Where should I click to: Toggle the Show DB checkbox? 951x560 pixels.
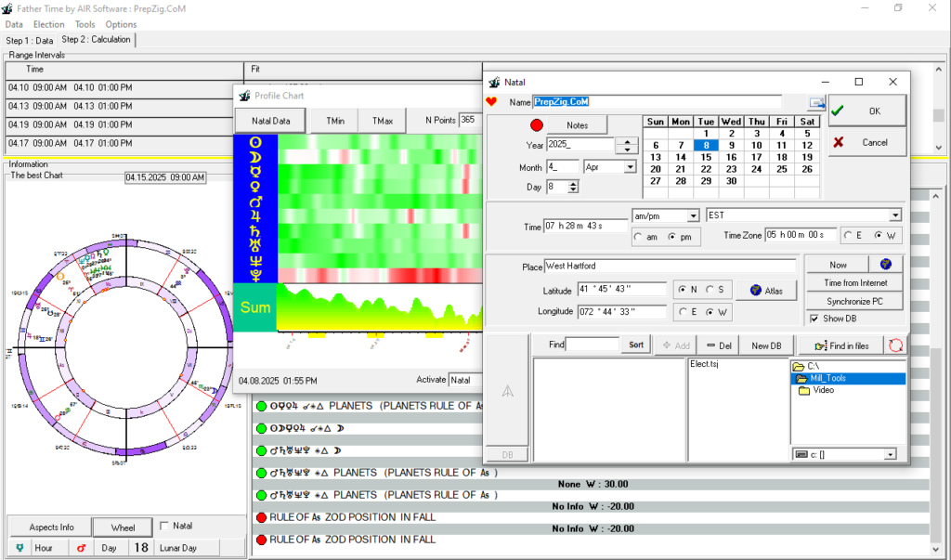[x=814, y=318]
